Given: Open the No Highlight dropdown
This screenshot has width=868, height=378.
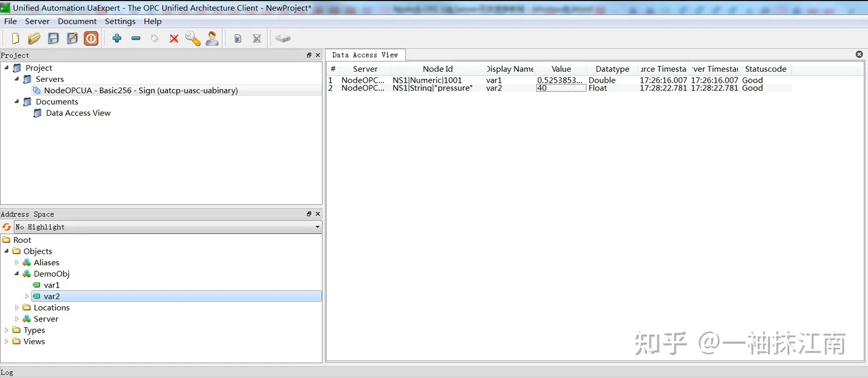Looking at the screenshot, I should point(168,227).
